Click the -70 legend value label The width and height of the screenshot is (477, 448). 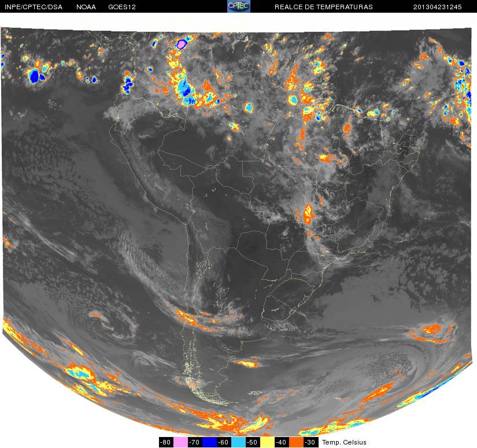tap(195, 442)
